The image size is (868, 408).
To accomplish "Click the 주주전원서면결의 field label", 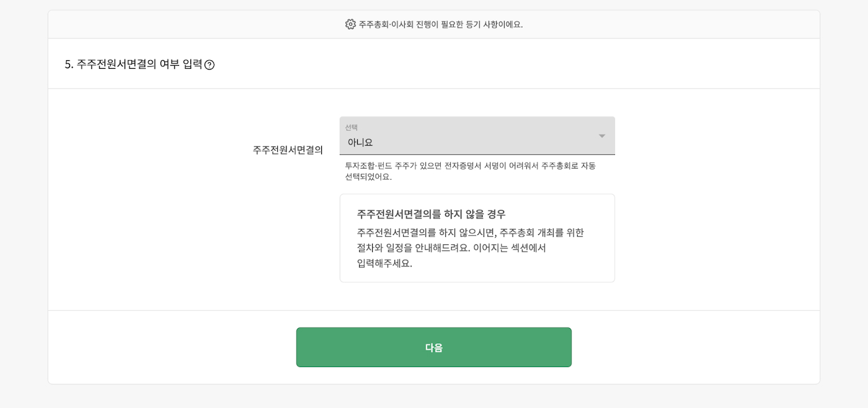I will [288, 150].
